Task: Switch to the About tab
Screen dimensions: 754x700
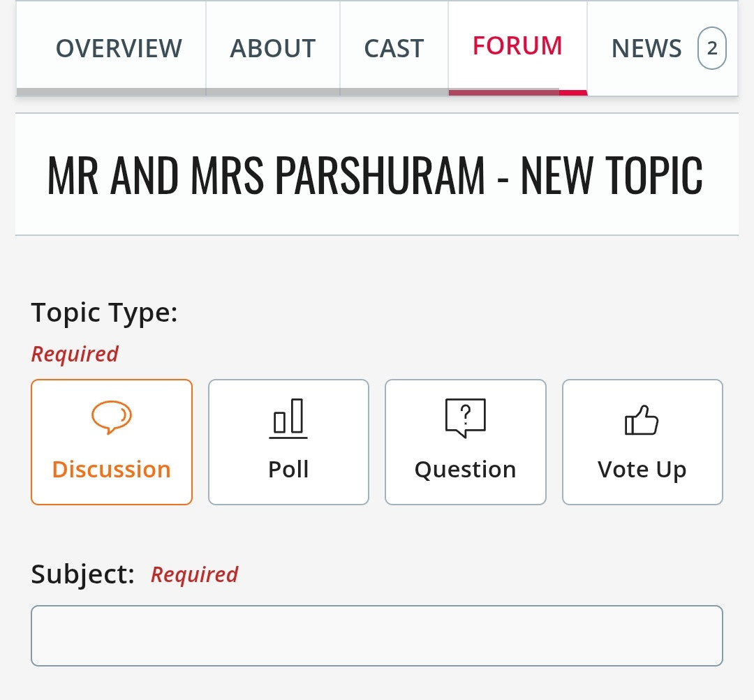Action: coord(273,48)
